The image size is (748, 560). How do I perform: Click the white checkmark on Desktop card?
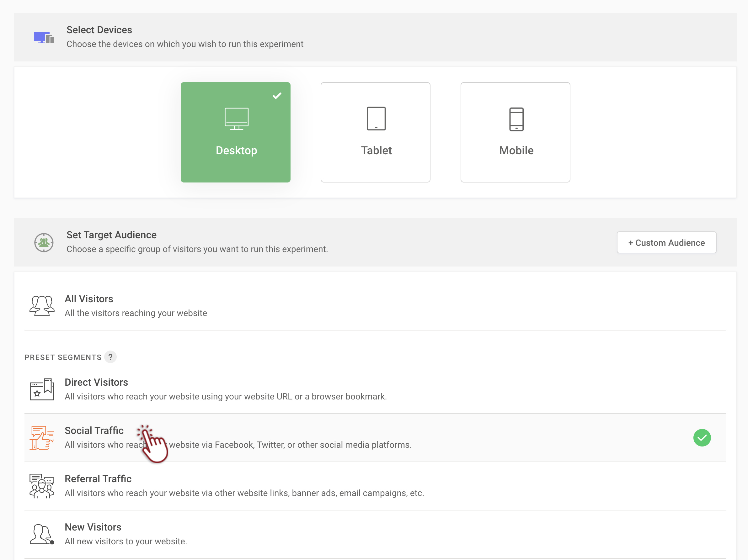(277, 96)
